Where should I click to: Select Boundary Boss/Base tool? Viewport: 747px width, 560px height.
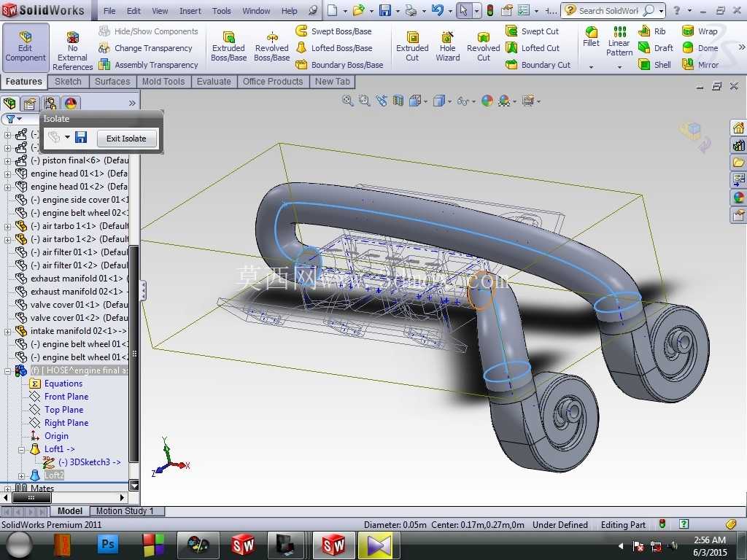(x=339, y=65)
